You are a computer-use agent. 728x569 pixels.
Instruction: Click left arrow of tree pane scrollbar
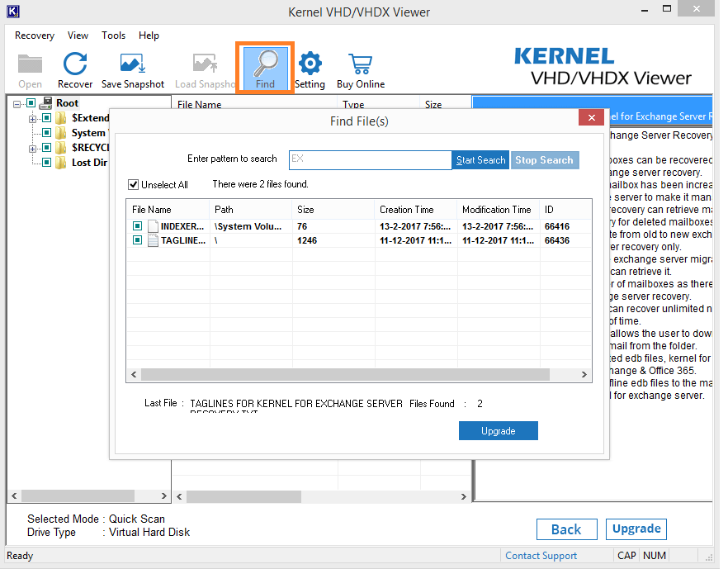14,496
